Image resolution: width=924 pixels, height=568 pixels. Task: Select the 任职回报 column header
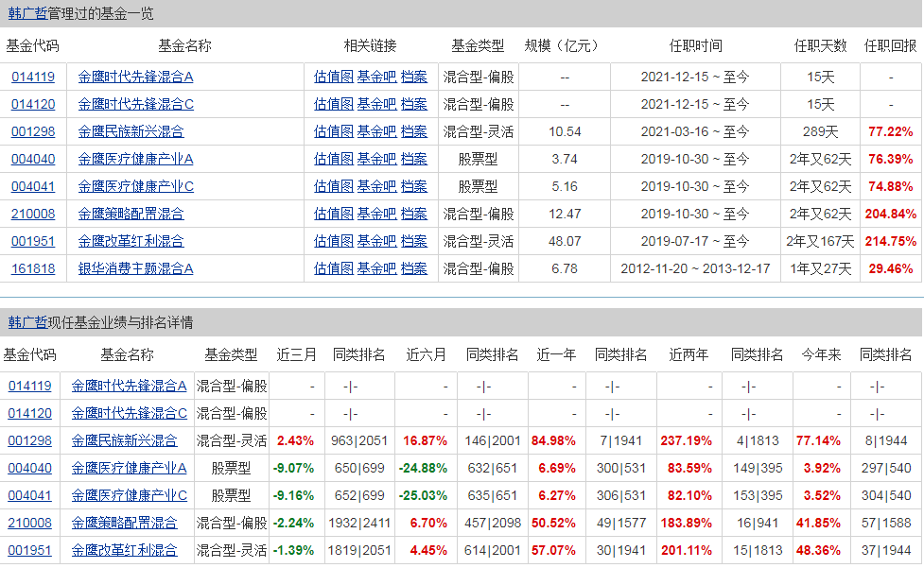(x=890, y=45)
